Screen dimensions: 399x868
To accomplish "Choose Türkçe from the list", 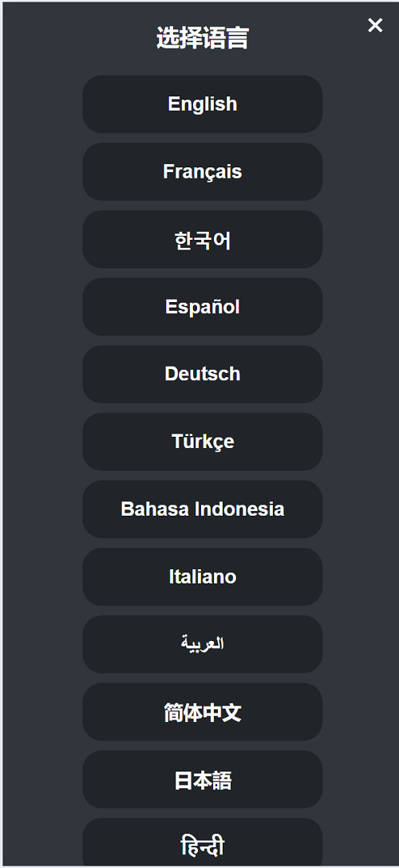I will [x=202, y=442].
